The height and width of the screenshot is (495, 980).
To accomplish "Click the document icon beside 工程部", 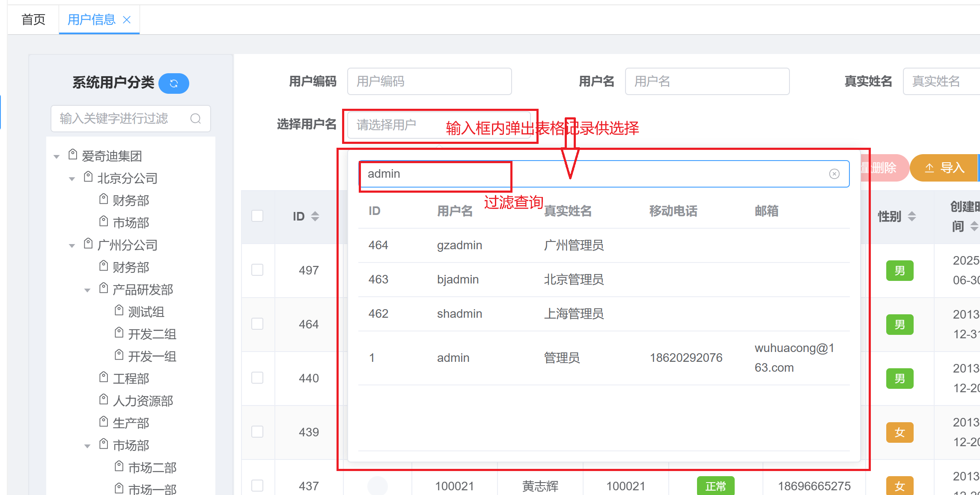I will pos(103,377).
